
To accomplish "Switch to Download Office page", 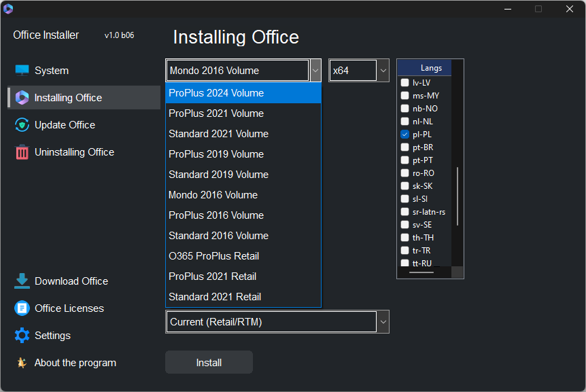I will coord(84,281).
